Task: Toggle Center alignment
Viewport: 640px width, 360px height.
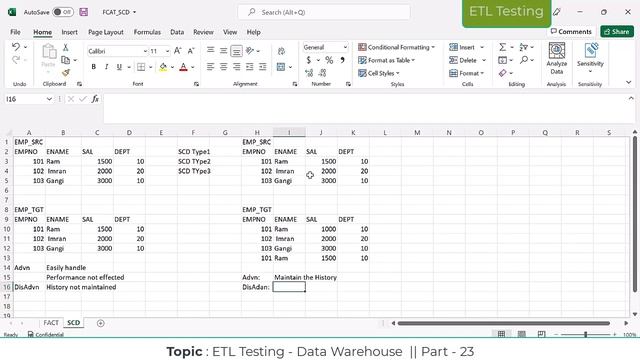Action: 223,67
